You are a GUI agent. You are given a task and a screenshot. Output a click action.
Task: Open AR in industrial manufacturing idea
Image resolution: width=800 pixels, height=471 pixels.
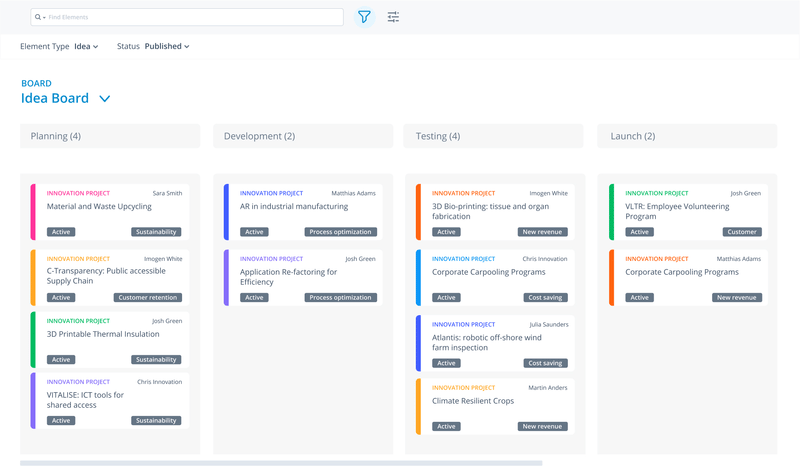click(294, 207)
